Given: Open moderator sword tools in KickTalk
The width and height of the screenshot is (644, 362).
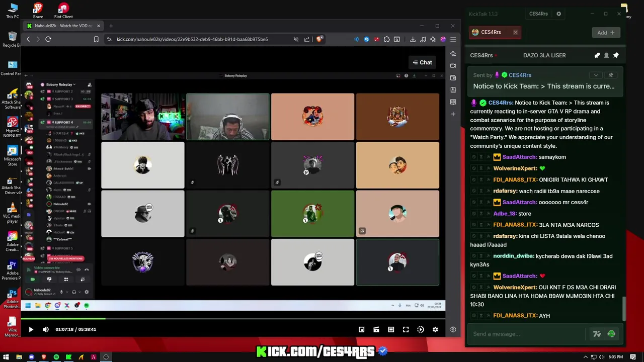Looking at the screenshot, I should click(x=597, y=55).
